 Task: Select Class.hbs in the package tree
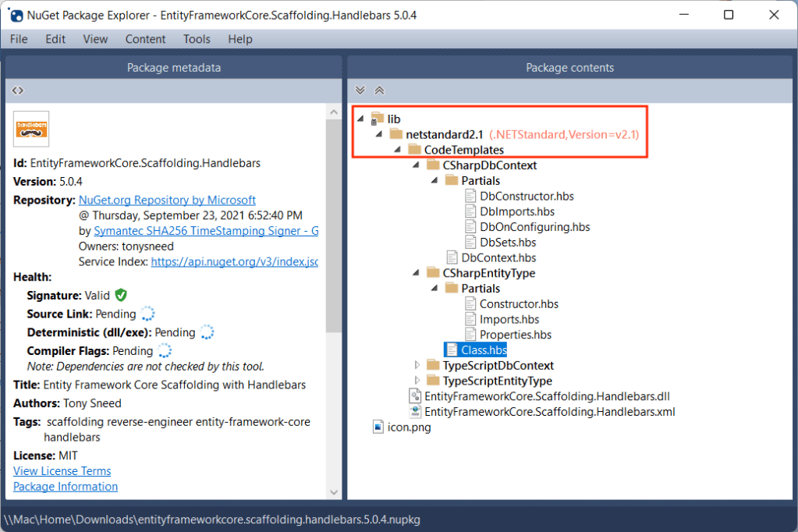(x=484, y=350)
